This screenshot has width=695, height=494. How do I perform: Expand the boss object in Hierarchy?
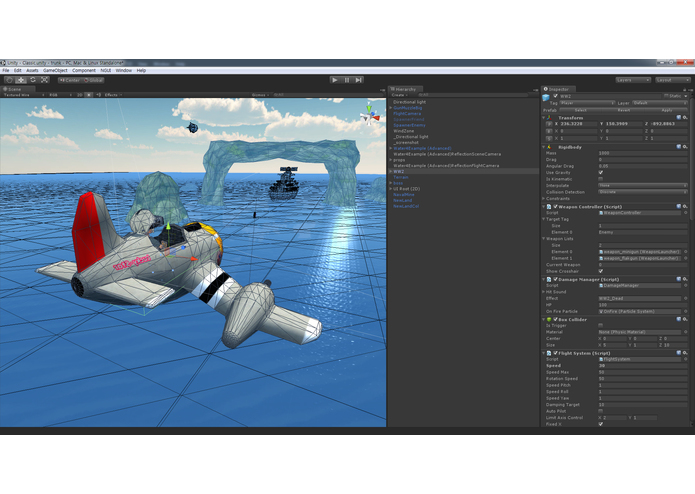click(x=390, y=183)
